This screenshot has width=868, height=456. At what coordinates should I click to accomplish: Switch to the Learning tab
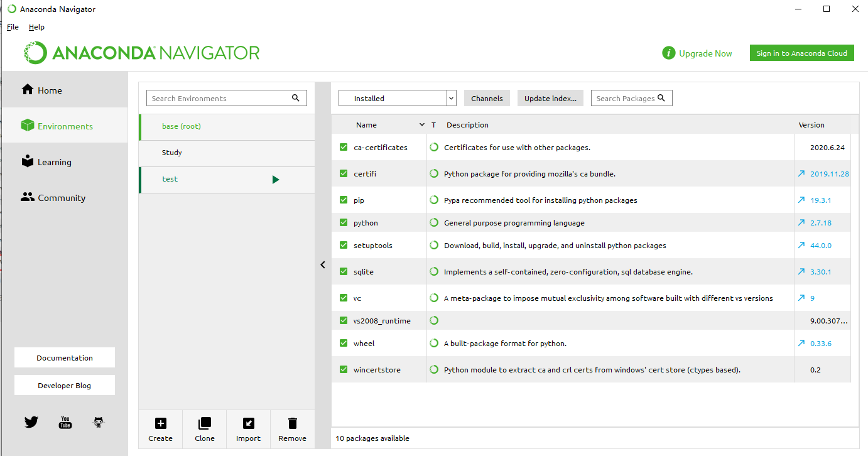coord(64,162)
